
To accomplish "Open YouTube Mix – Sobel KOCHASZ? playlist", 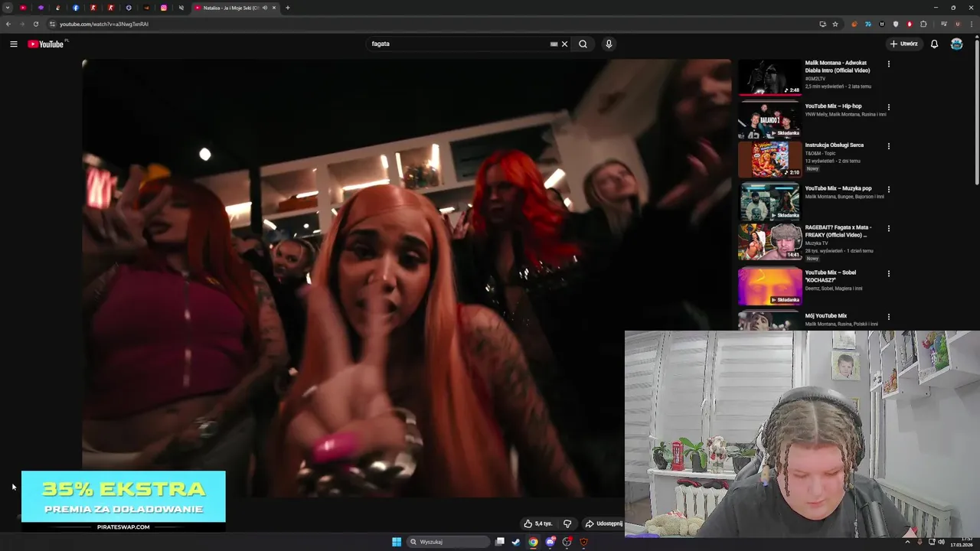I will [x=769, y=285].
